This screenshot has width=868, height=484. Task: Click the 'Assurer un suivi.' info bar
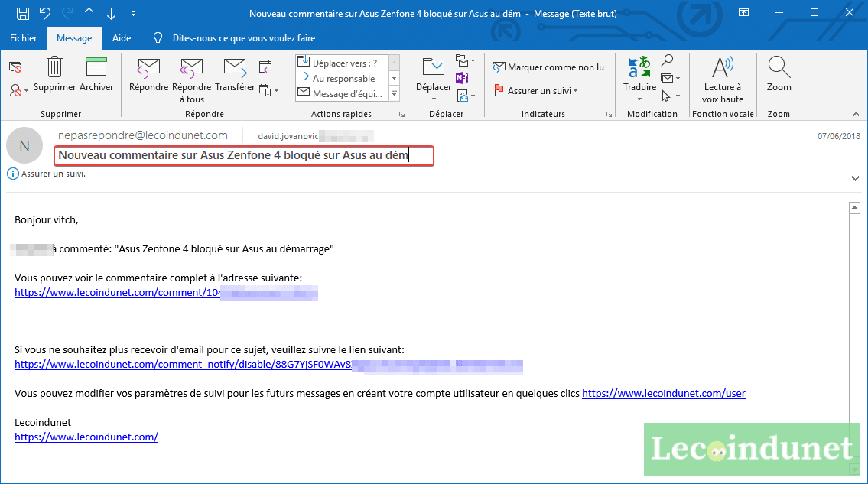(x=47, y=174)
